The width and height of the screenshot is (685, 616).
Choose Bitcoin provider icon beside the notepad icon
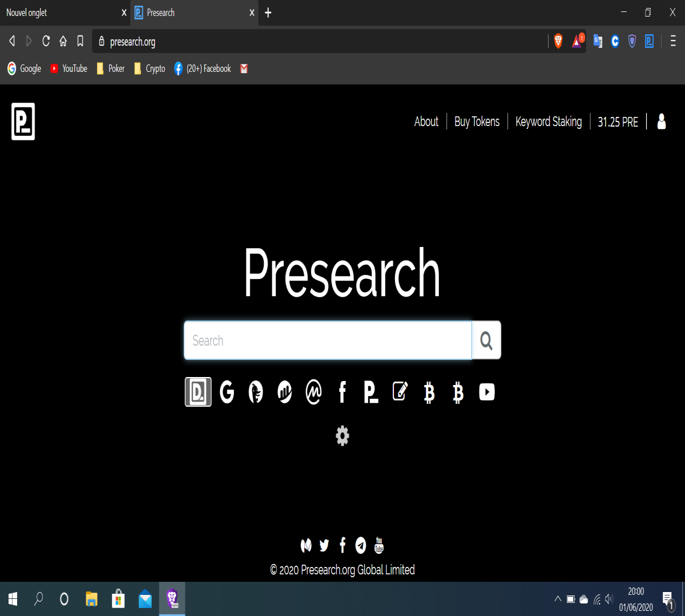coord(429,393)
